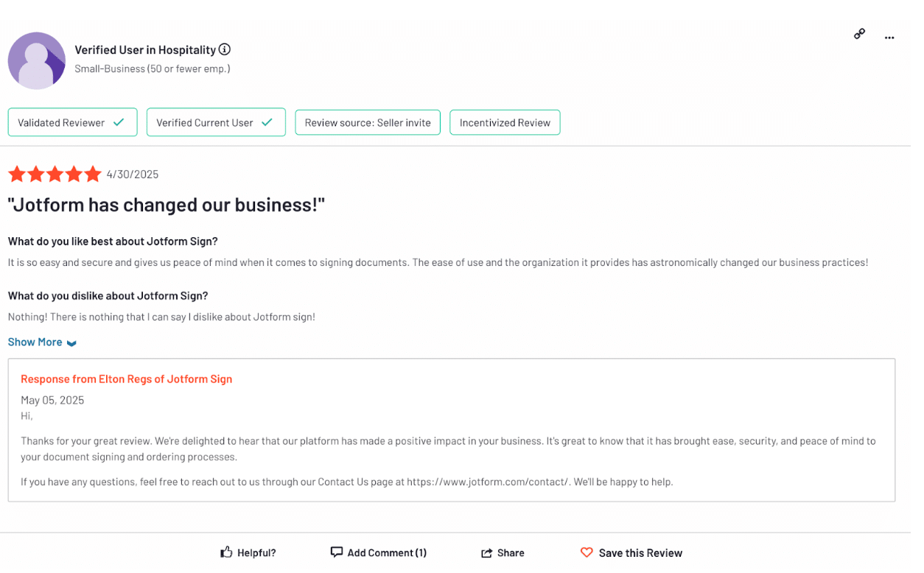Image resolution: width=924 pixels, height=573 pixels.
Task: Select the Incentivized Review badge
Action: point(505,123)
